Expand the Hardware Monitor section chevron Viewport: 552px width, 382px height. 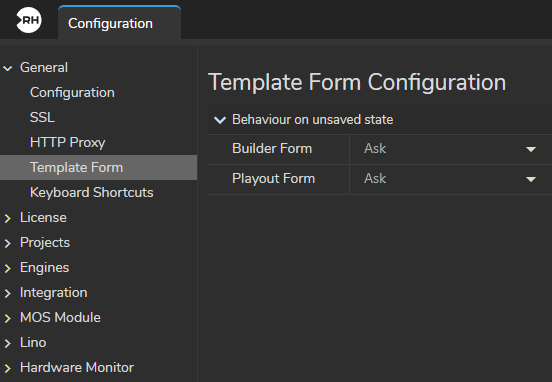click(x=8, y=368)
